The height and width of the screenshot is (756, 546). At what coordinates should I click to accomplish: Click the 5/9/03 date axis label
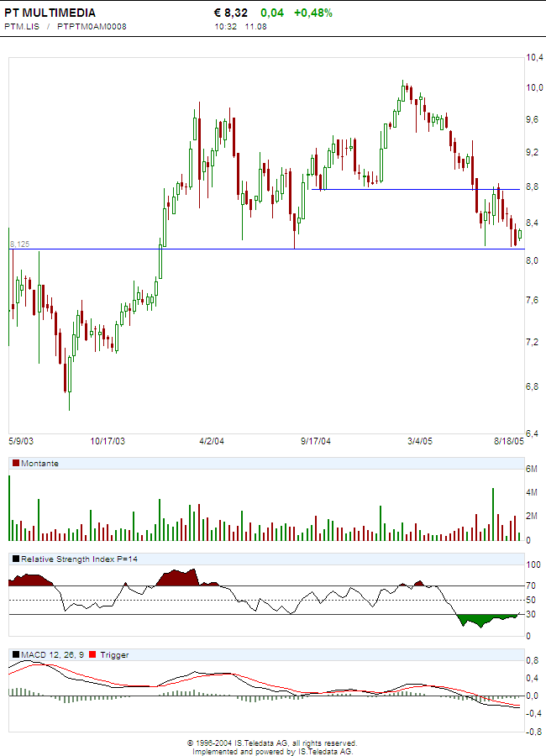pos(21,441)
